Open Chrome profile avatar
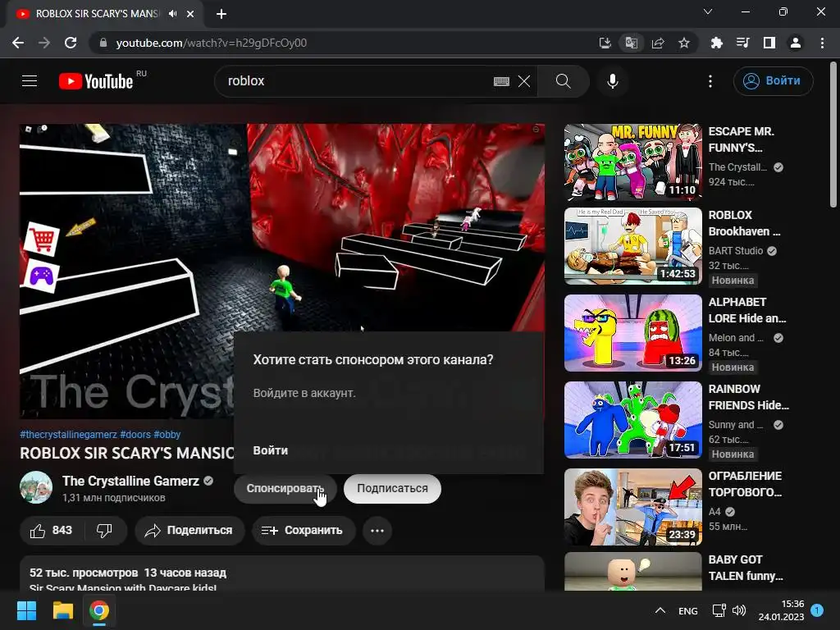The image size is (840, 630). (x=796, y=43)
